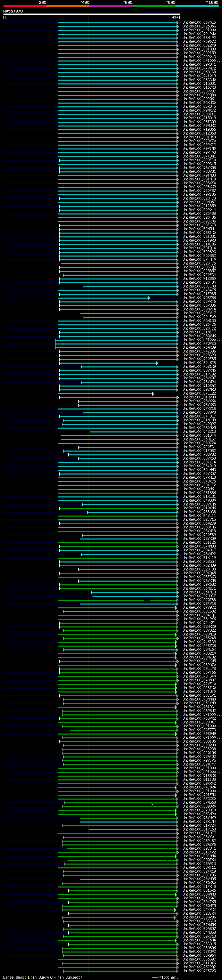The image size is (222, 980).
Task: Select hit UniRef100_A3ISB6
Action: point(199,493)
